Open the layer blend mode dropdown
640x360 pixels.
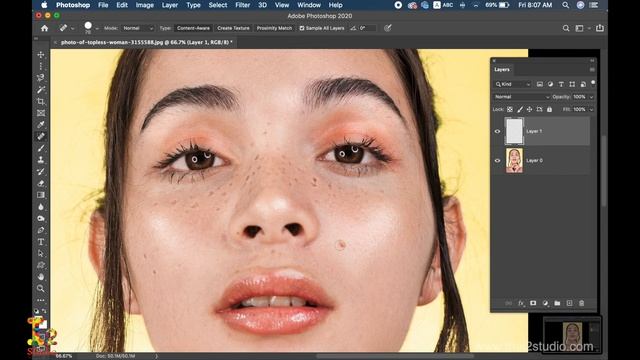pos(522,97)
